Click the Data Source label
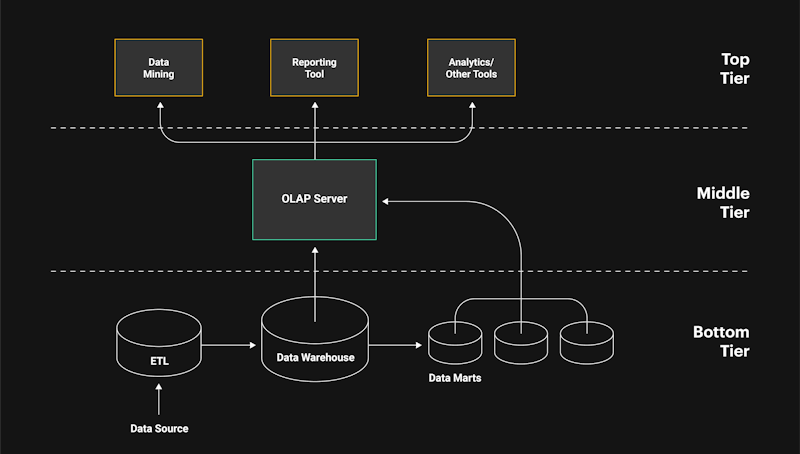800x454 pixels. click(159, 428)
